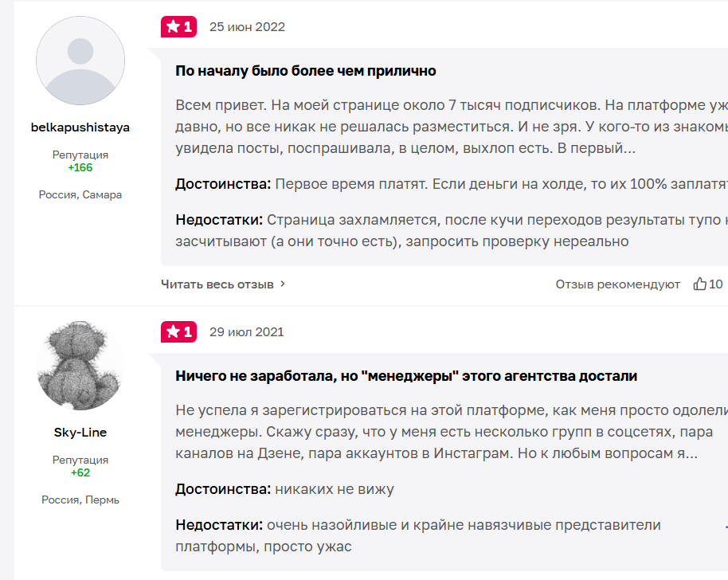Click the 'Отзыв рекомендуют' label

[618, 284]
